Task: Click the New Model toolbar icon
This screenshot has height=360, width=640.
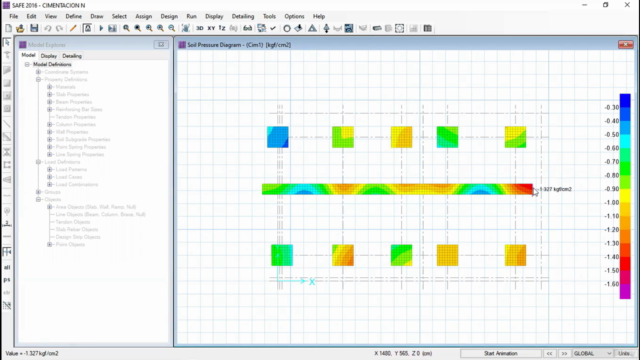Action: point(9,28)
